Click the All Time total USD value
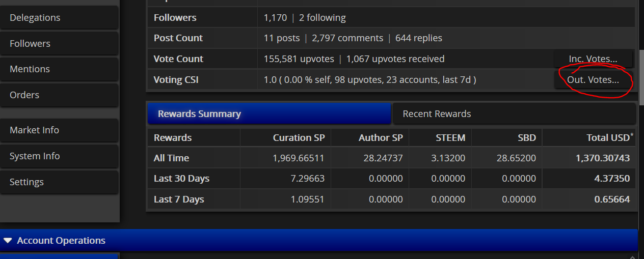644x259 pixels. click(x=603, y=158)
